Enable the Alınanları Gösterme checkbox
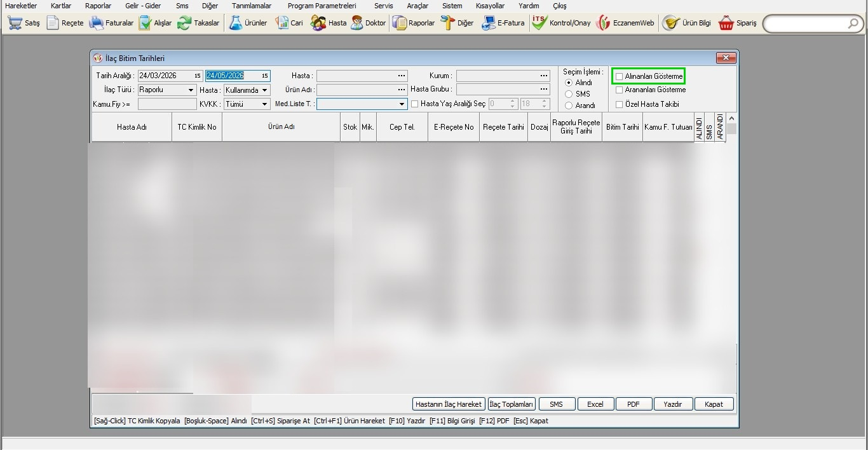The height and width of the screenshot is (450, 868). pos(620,76)
